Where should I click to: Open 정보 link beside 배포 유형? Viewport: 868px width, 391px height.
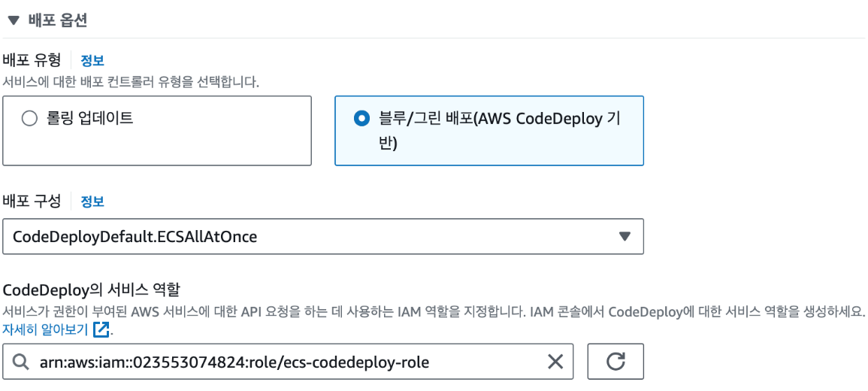pyautogui.click(x=92, y=60)
